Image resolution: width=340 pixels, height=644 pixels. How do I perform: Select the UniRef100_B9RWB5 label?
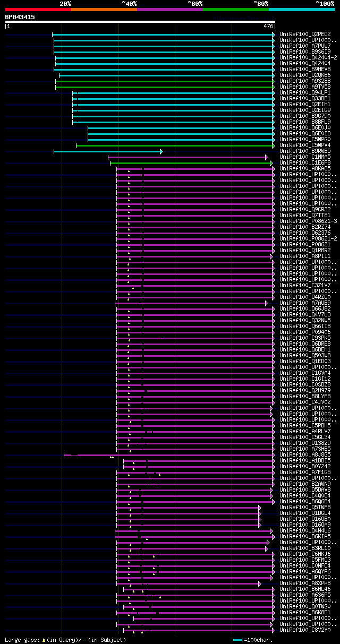coord(305,151)
